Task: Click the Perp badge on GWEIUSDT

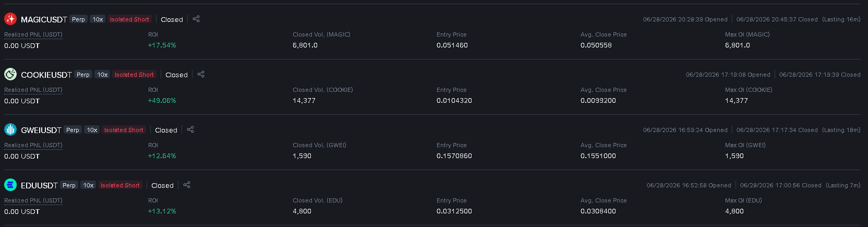Action: pos(73,130)
